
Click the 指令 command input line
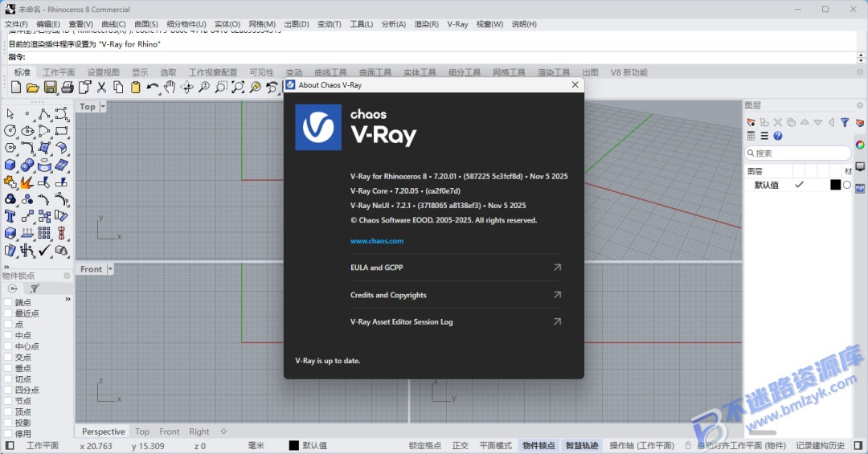[x=432, y=57]
